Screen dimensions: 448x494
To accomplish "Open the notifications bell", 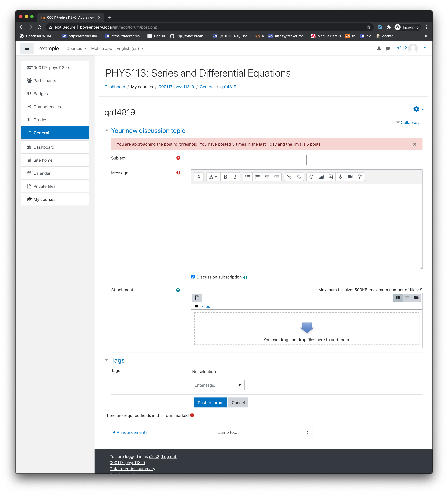I will click(379, 48).
